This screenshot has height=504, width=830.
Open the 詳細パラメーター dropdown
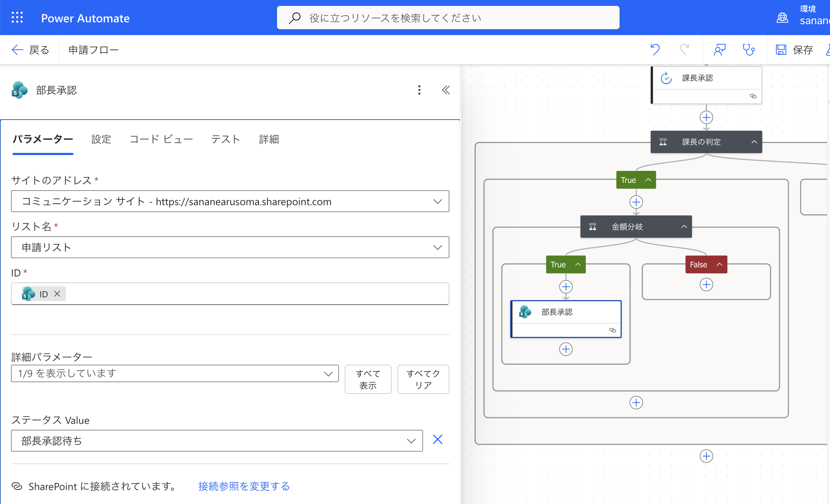pyautogui.click(x=175, y=373)
